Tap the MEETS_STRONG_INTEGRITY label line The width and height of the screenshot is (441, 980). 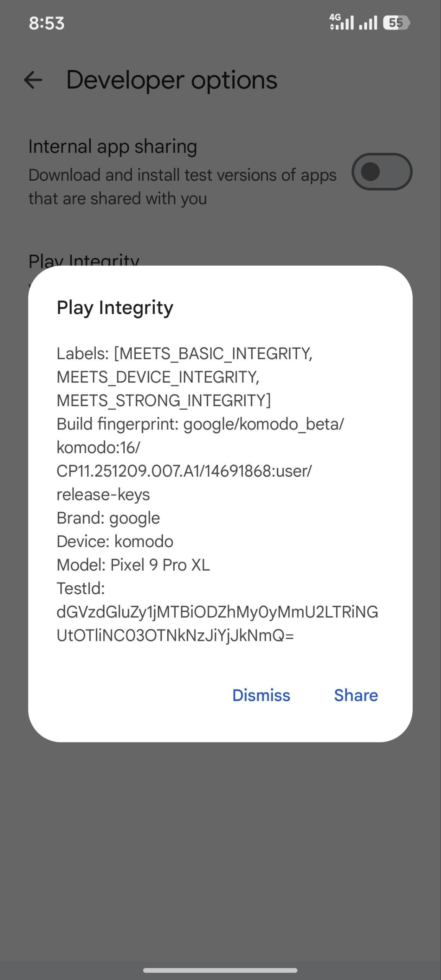[163, 401]
